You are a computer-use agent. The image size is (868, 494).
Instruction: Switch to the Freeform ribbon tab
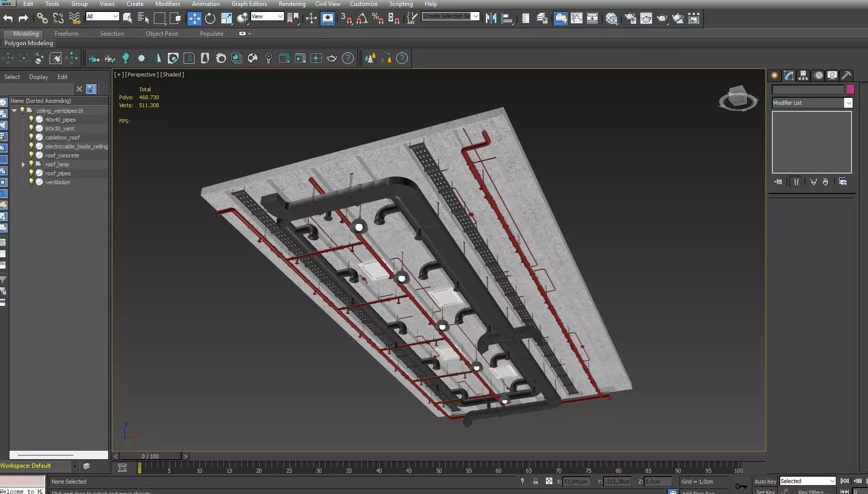pos(67,34)
